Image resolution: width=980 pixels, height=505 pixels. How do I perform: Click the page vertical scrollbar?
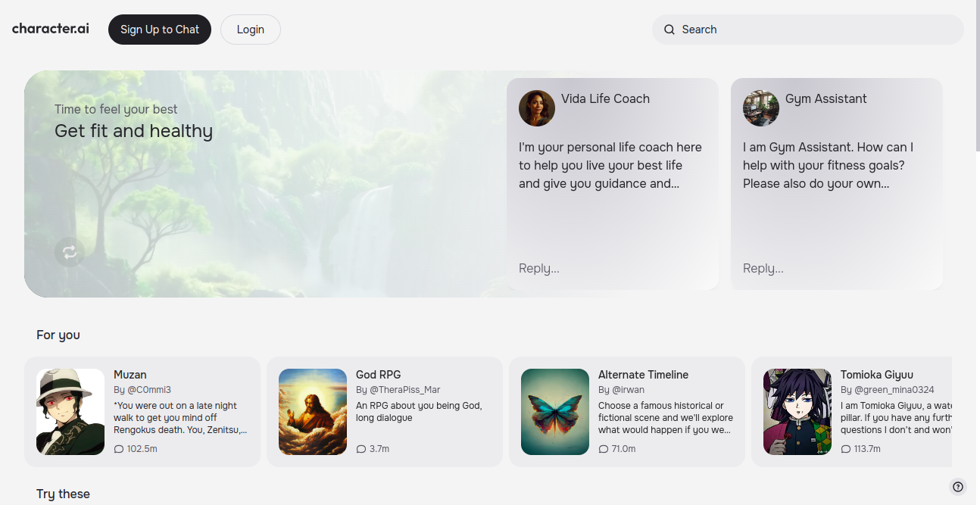pyautogui.click(x=976, y=76)
